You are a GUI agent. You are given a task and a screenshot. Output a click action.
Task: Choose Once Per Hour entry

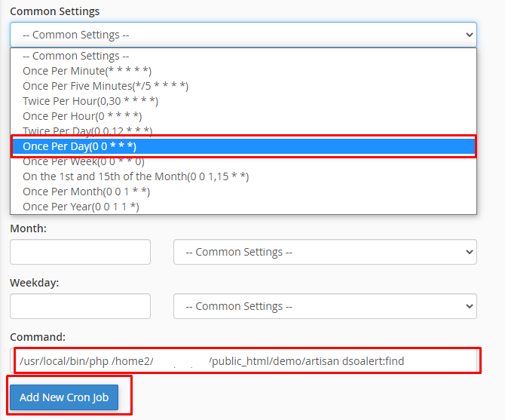(x=82, y=116)
